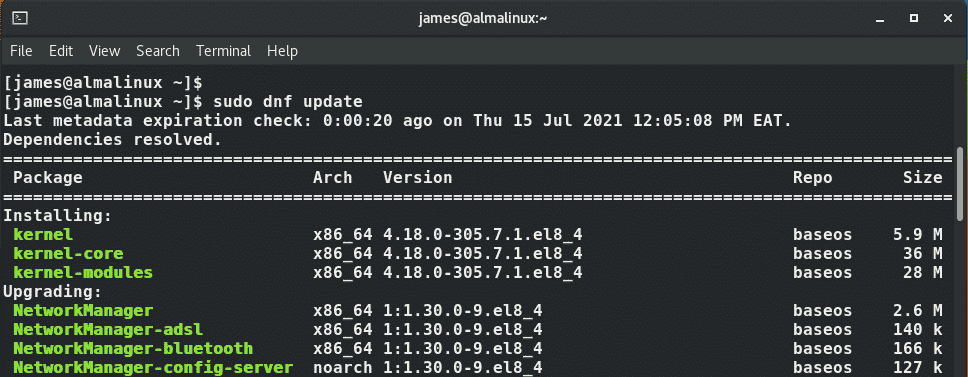This screenshot has height=377, width=968.
Task: Click the Version column header
Action: tap(417, 178)
